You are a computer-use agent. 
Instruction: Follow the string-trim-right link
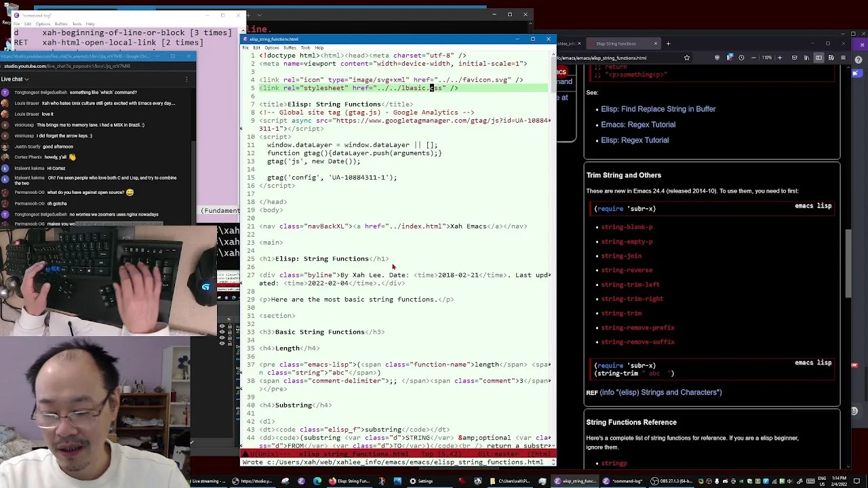coord(632,298)
